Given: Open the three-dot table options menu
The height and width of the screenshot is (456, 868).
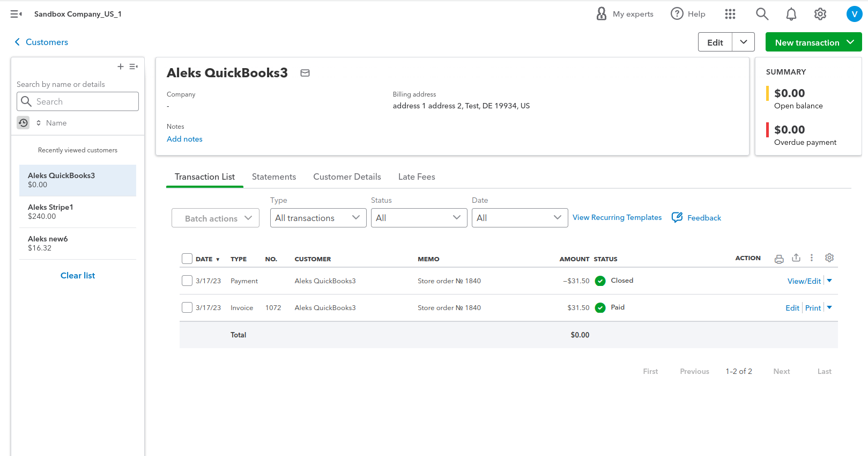Looking at the screenshot, I should (x=812, y=258).
